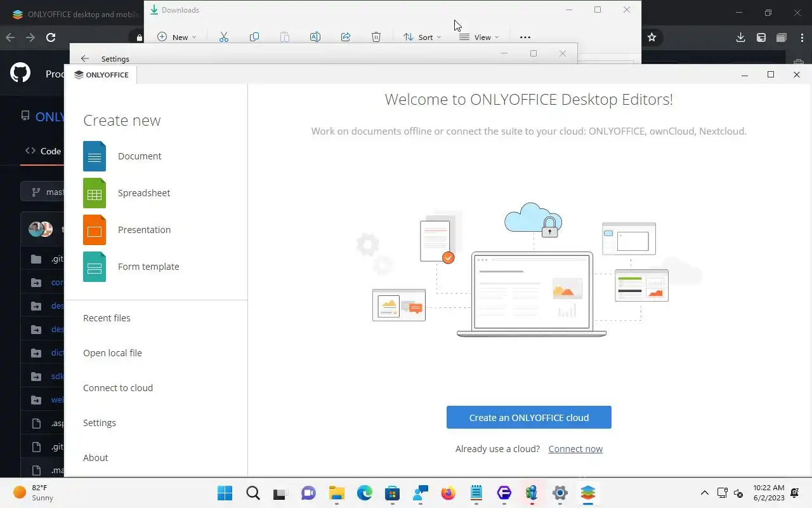The height and width of the screenshot is (508, 812).
Task: Click the Delete trash icon in Downloads
Action: (376, 37)
